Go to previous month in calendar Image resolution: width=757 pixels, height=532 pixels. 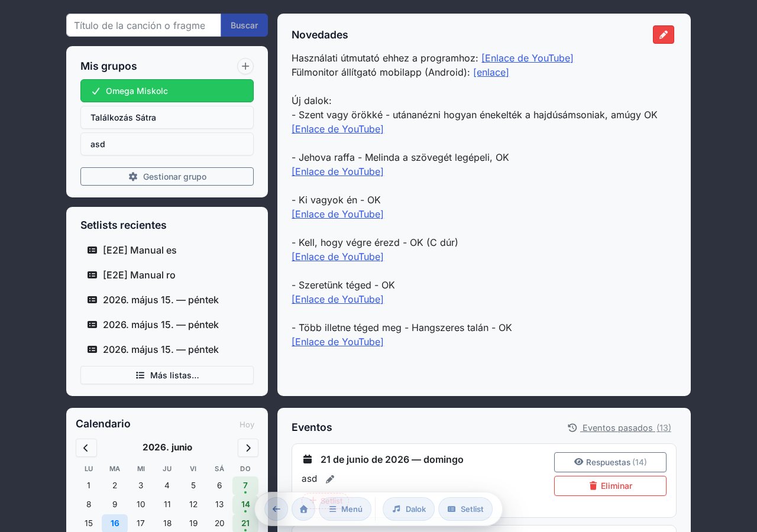click(86, 447)
